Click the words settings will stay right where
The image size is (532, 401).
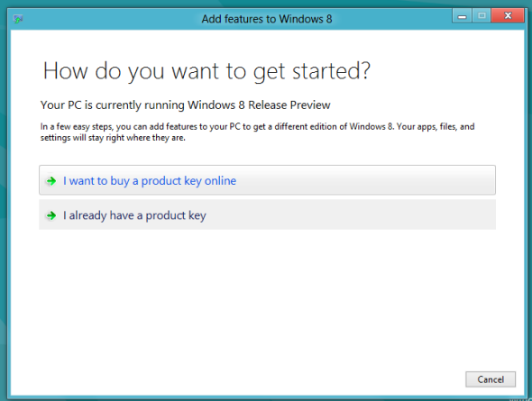tap(96, 138)
